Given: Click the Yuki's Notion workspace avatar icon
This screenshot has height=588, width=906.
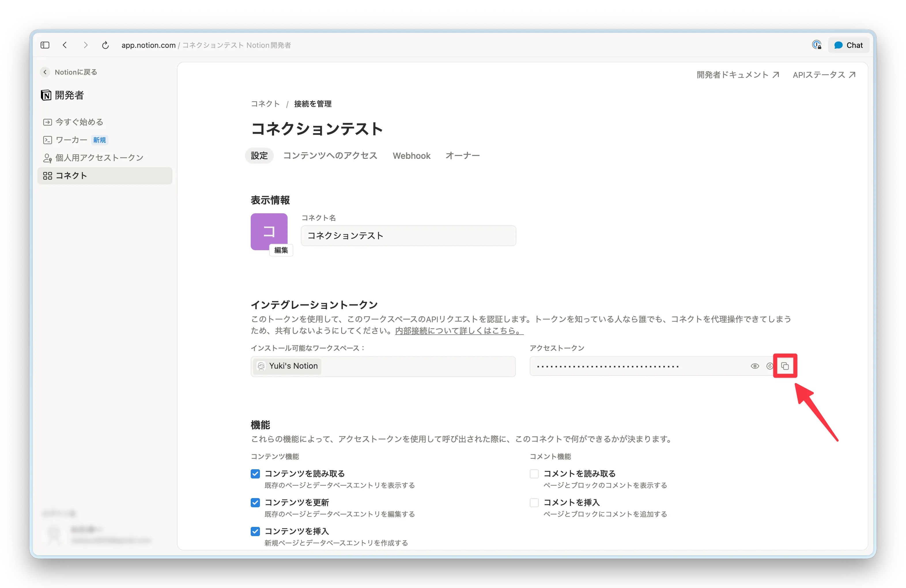Looking at the screenshot, I should [261, 366].
